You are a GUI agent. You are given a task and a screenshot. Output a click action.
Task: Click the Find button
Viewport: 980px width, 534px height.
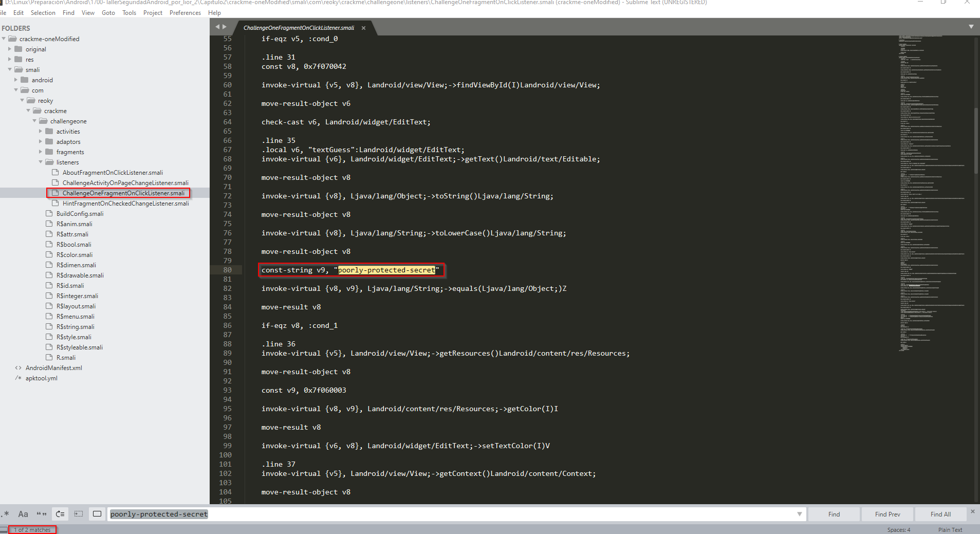pos(834,514)
